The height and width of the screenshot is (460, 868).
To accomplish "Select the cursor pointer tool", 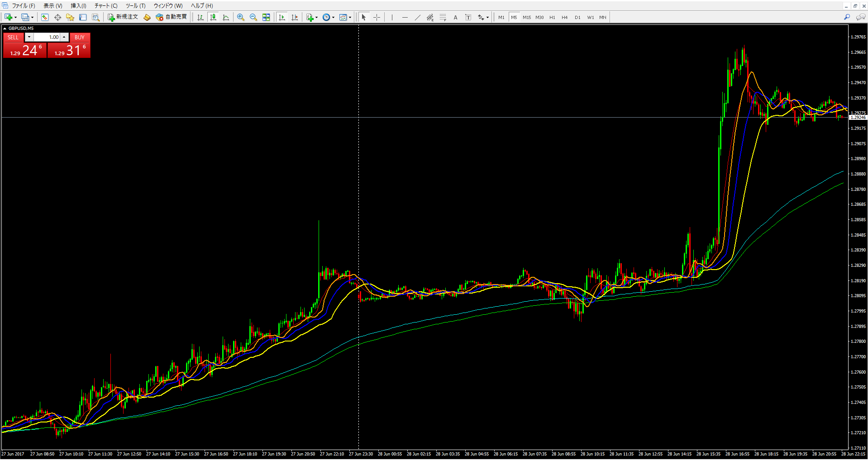I will [364, 17].
